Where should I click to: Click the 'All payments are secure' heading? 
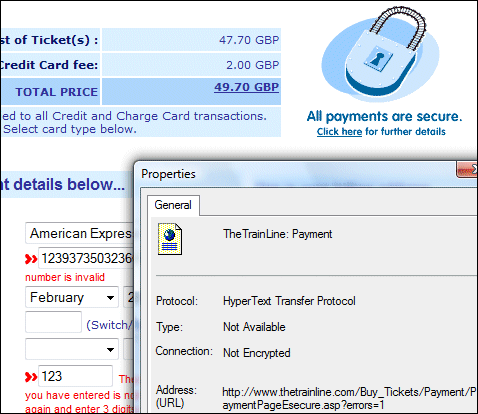tap(384, 116)
